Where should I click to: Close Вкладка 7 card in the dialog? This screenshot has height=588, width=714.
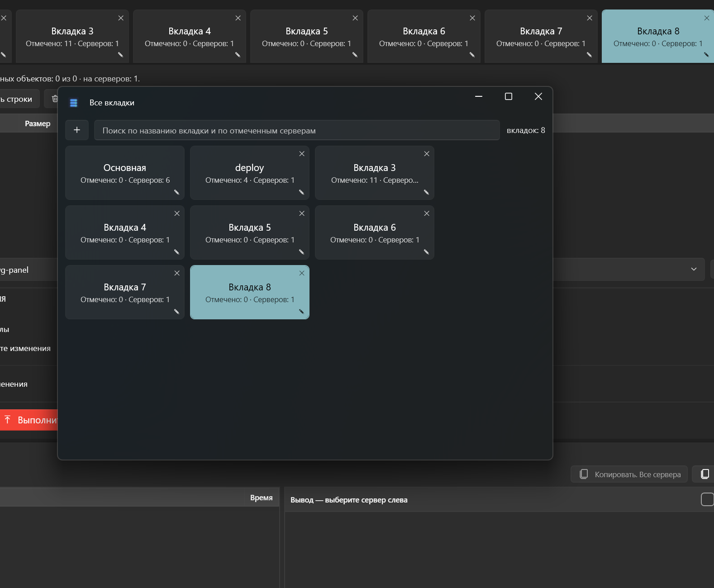177,273
